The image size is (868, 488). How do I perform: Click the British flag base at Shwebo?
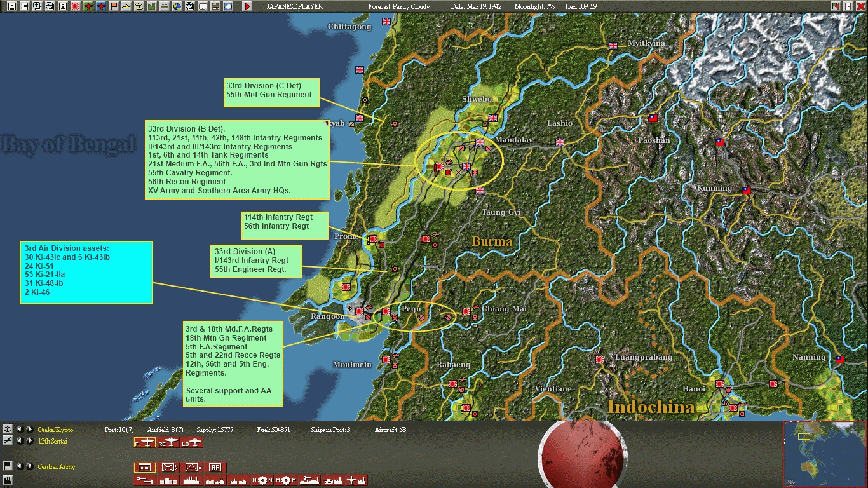coord(492,118)
